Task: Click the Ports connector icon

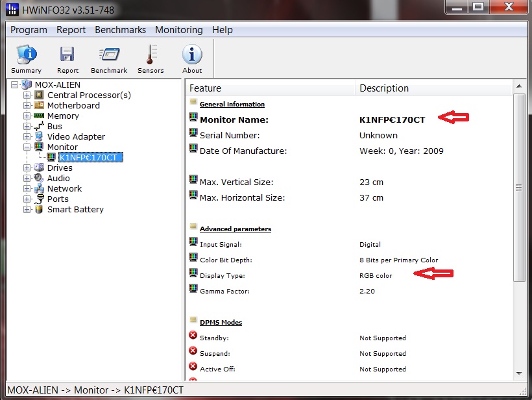Action: (x=40, y=199)
